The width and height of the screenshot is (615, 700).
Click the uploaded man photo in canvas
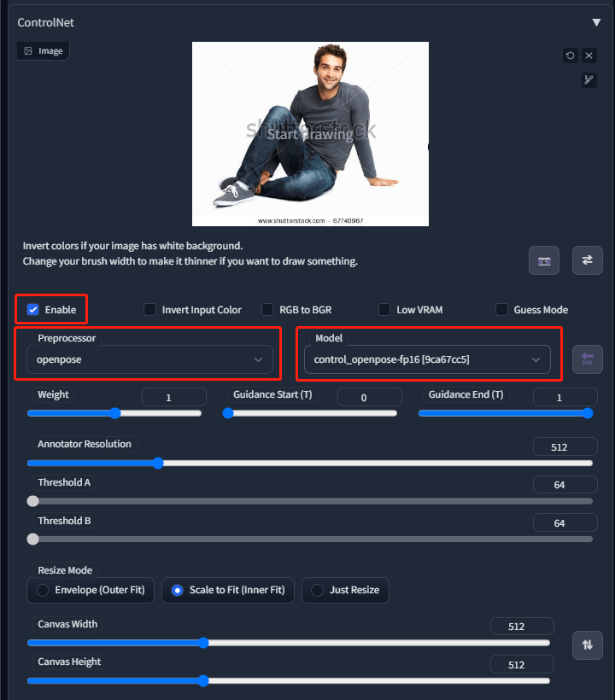point(310,134)
